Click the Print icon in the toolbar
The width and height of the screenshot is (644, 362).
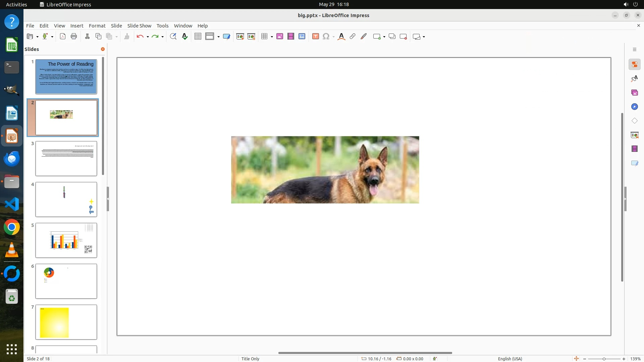click(74, 37)
